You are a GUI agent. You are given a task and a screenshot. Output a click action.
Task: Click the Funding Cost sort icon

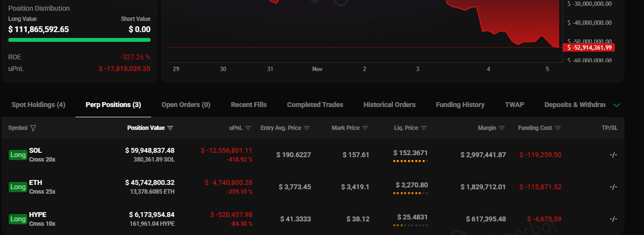(558, 128)
